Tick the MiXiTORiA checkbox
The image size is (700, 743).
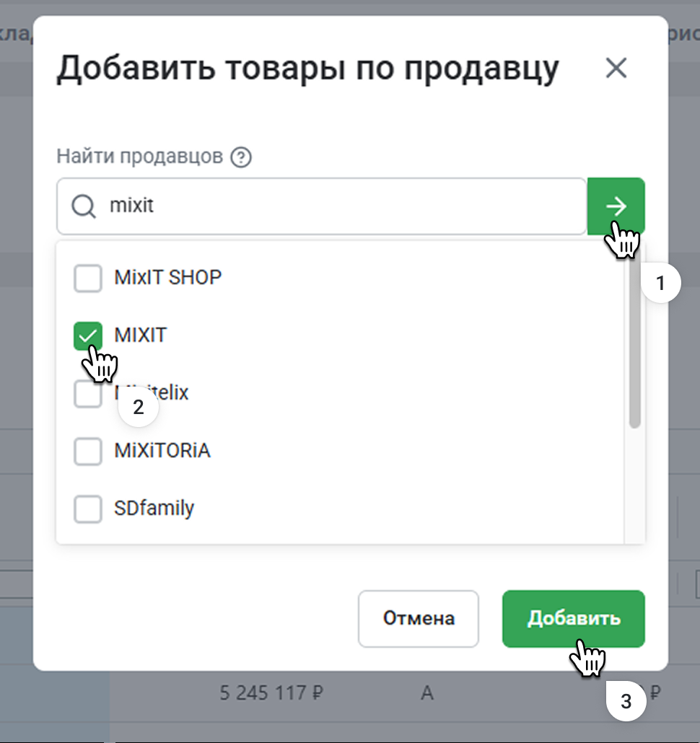click(88, 452)
